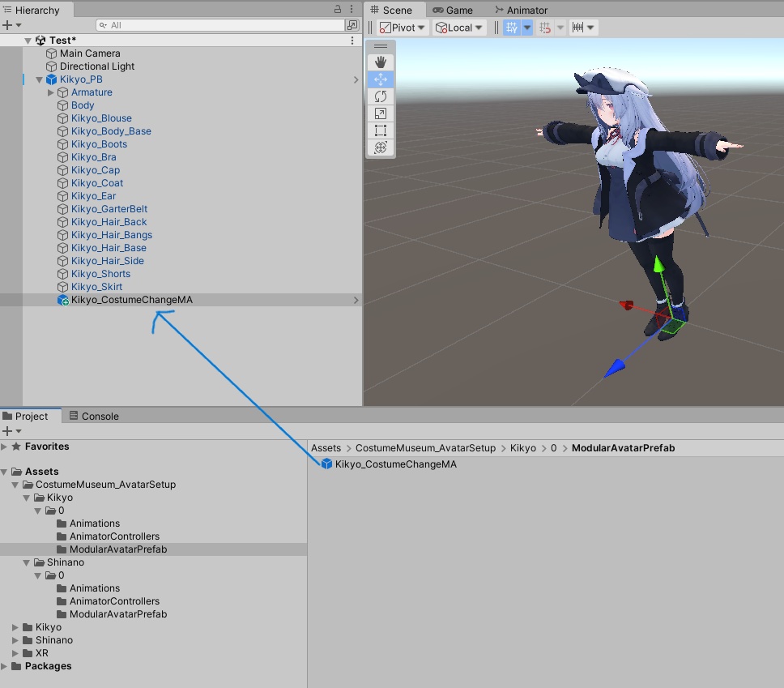Image resolution: width=784 pixels, height=688 pixels.
Task: Click the blue Z-axis gizmo arrow
Action: [x=615, y=368]
